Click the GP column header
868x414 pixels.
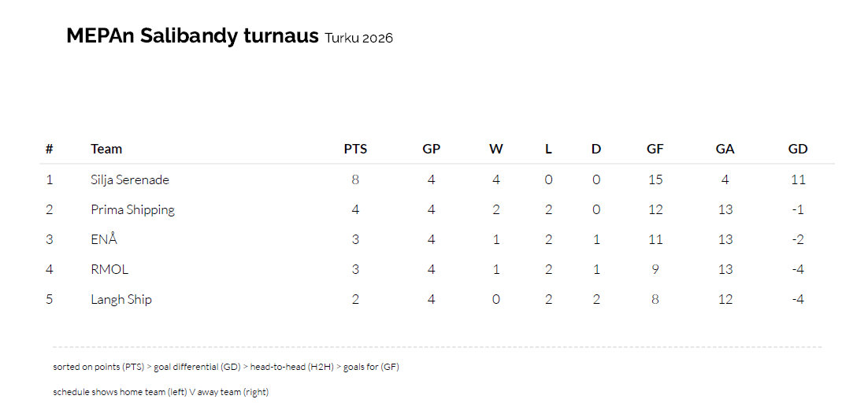pos(431,149)
